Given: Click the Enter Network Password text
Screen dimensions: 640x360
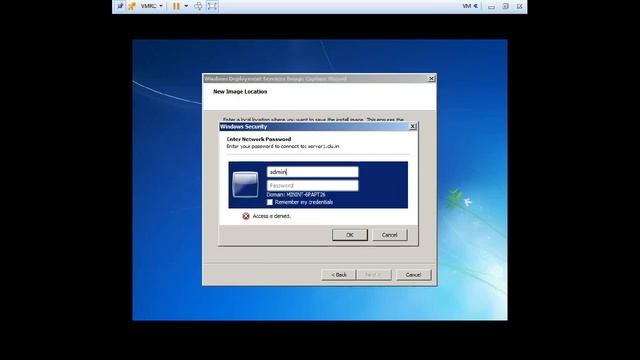Looking at the screenshot, I should (259, 139).
